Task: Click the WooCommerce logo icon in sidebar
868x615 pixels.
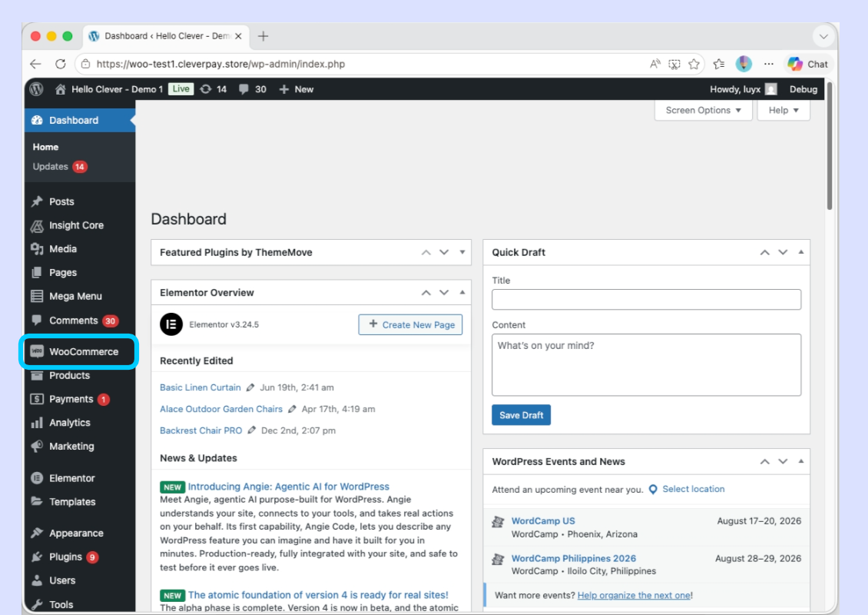Action: point(37,351)
